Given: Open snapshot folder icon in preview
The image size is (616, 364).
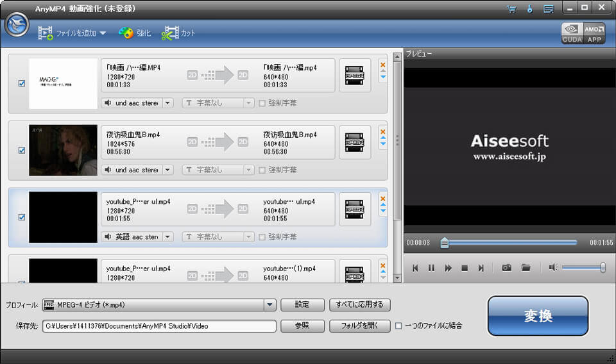Looking at the screenshot, I should pyautogui.click(x=526, y=267).
